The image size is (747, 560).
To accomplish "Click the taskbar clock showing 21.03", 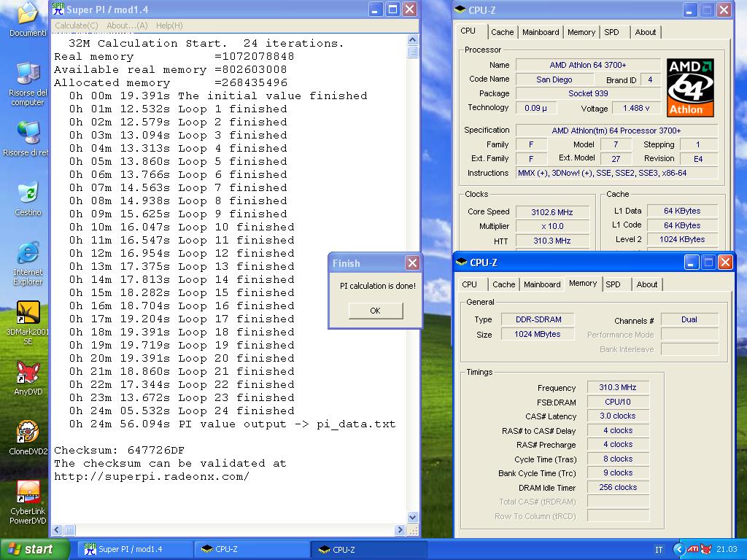I will (x=727, y=550).
